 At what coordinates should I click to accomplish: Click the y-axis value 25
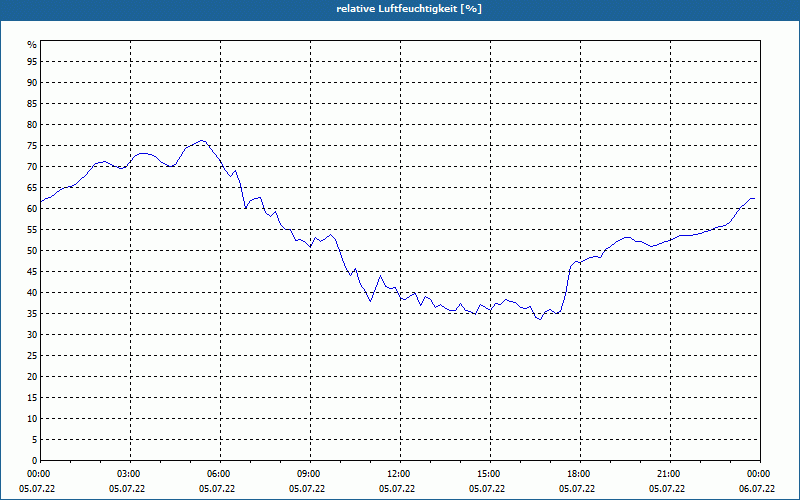(x=32, y=356)
